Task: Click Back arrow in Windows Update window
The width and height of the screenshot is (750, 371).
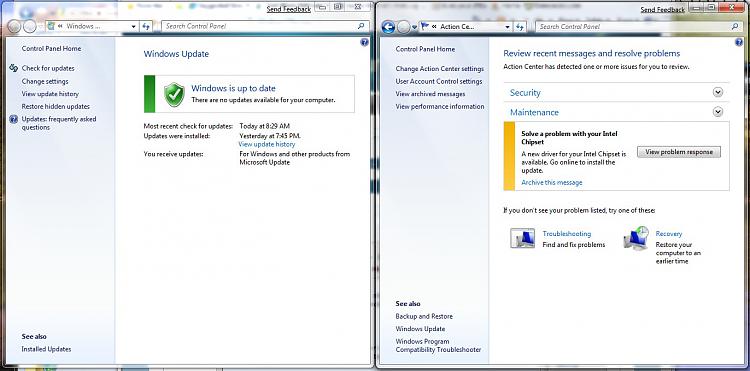Action: pos(14,27)
